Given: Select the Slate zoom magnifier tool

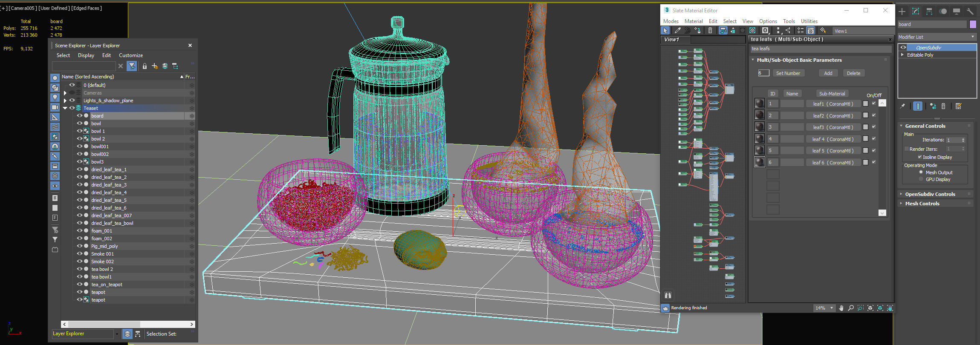Looking at the screenshot, I should [x=851, y=308].
